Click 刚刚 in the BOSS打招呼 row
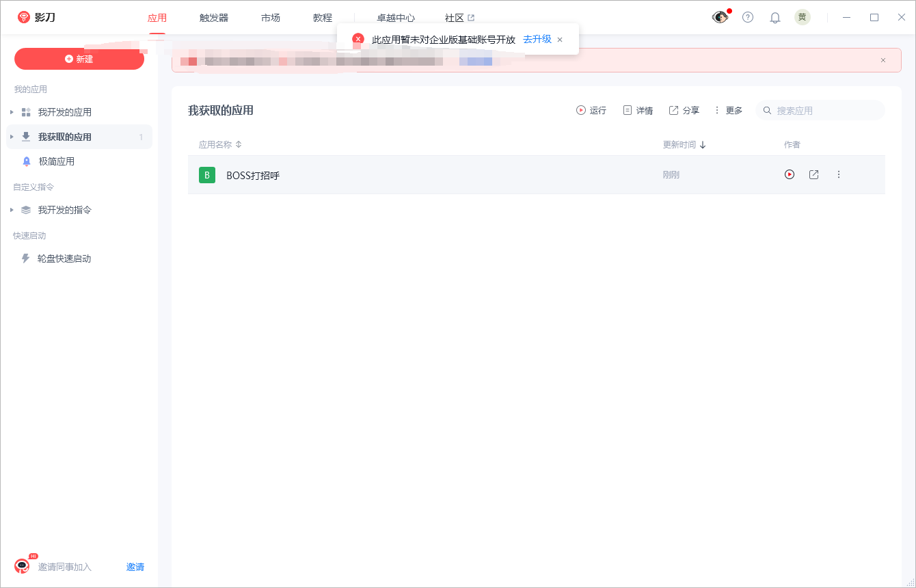Screen dimensions: 916x588 [x=671, y=174]
